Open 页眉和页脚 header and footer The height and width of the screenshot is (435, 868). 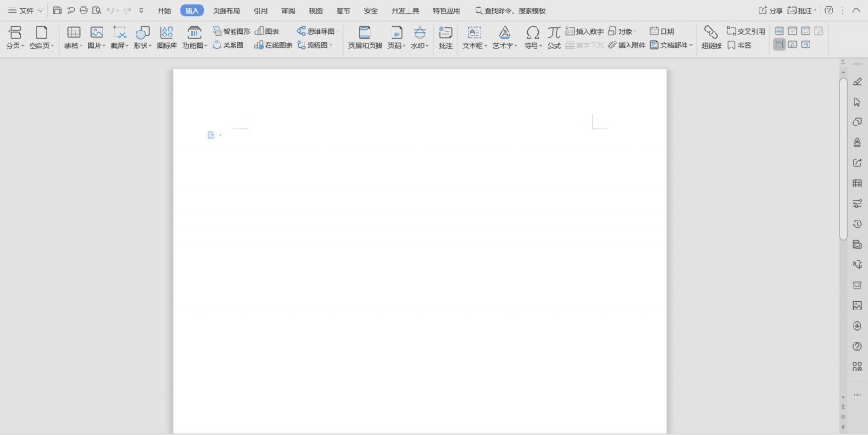(x=364, y=38)
